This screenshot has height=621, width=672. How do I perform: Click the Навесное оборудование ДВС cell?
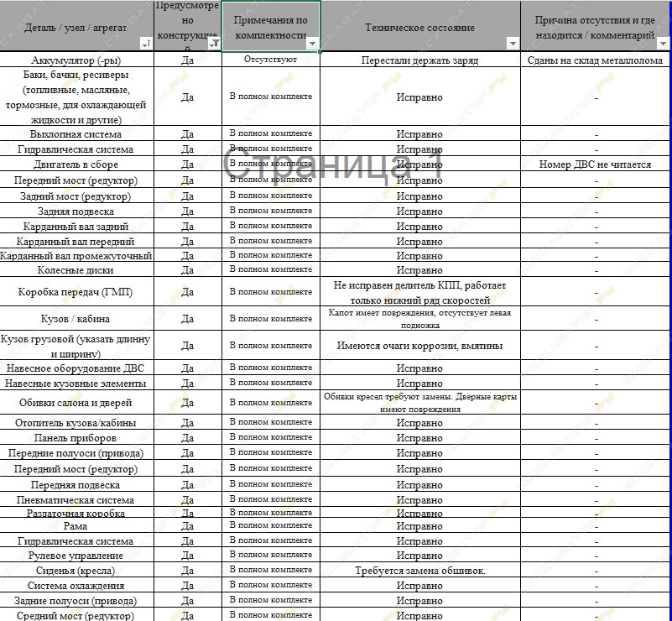point(76,368)
